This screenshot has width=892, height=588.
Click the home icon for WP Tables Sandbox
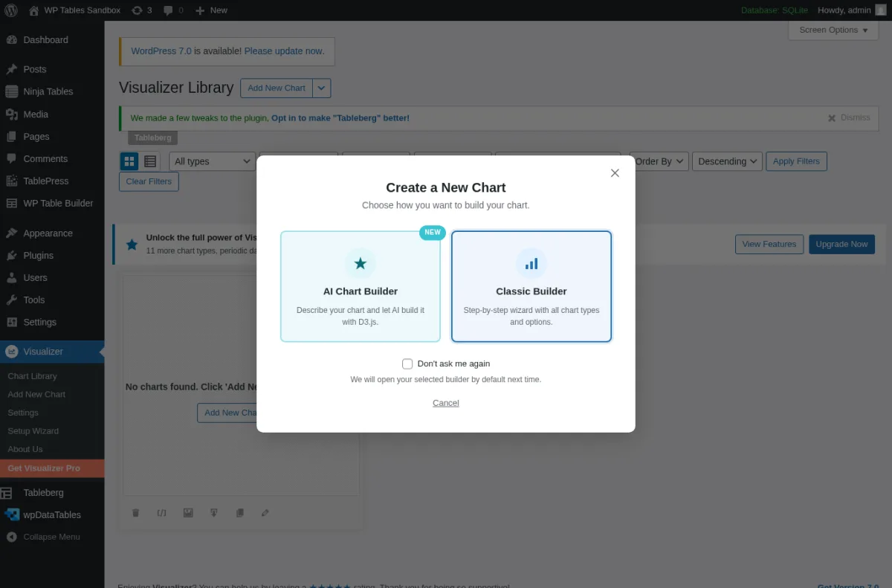[34, 10]
